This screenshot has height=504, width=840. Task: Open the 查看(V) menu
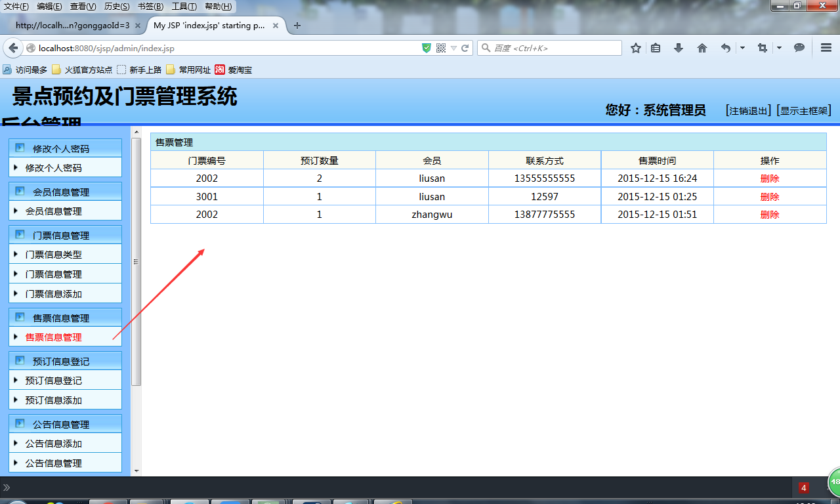coord(83,6)
